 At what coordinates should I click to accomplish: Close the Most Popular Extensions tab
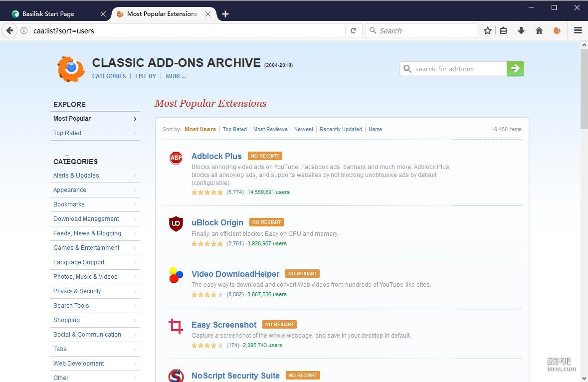pyautogui.click(x=208, y=14)
